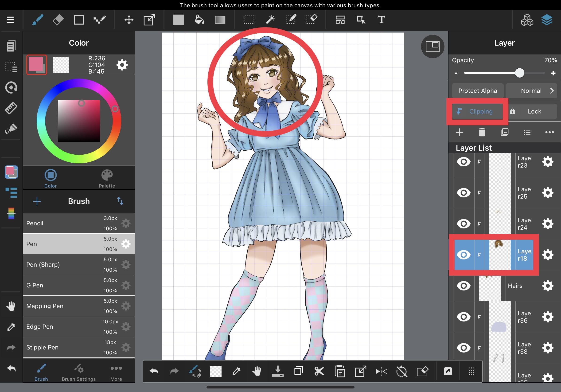This screenshot has height=392, width=561.
Task: Select the G Pen brush from the list
Action: pos(61,285)
